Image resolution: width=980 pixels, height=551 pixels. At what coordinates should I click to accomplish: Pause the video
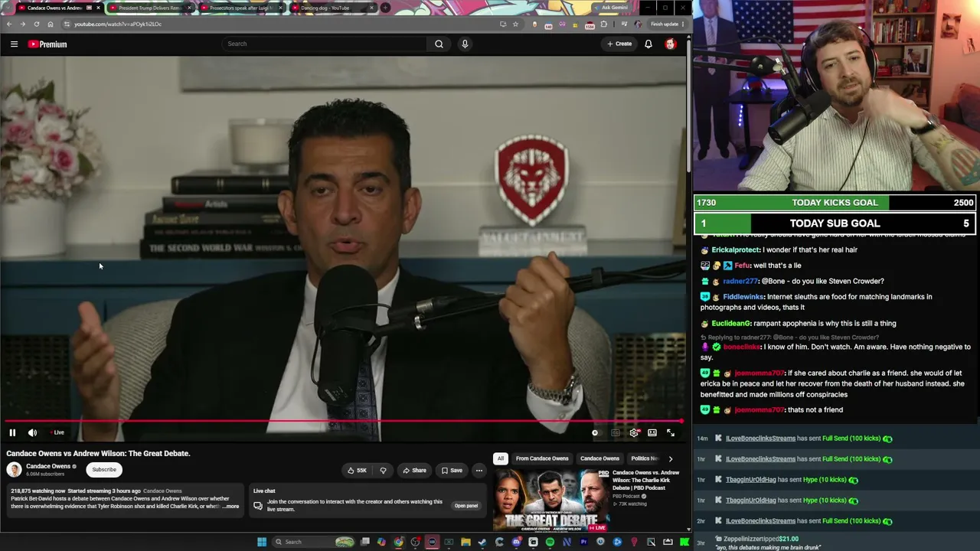12,432
